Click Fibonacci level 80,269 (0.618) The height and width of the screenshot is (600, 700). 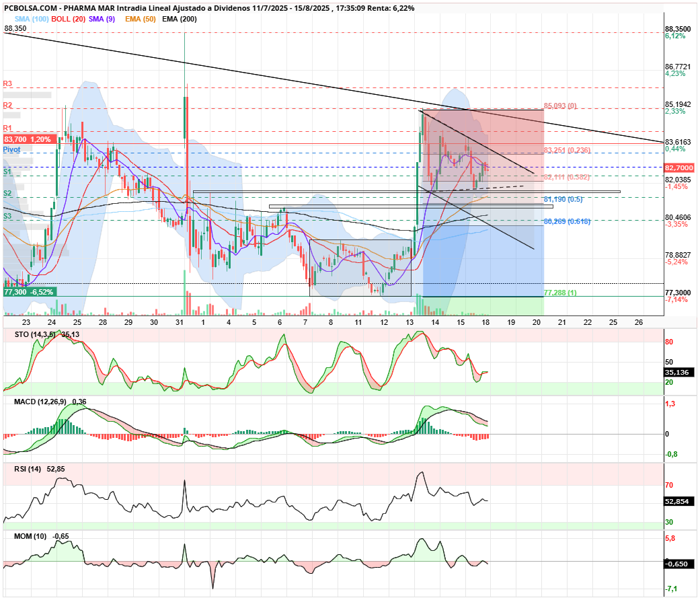click(x=567, y=221)
